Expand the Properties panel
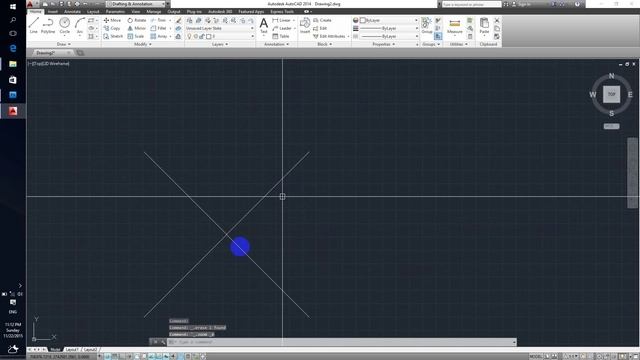The width and height of the screenshot is (640, 360). [384, 44]
